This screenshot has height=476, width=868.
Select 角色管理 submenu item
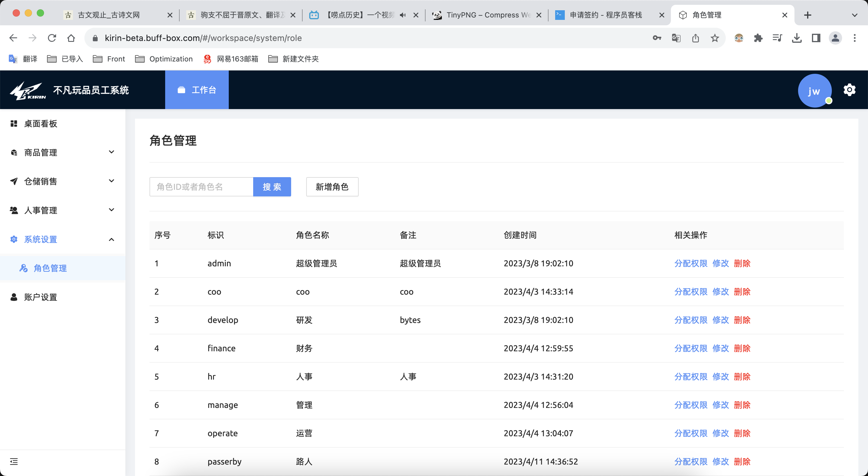pyautogui.click(x=63, y=268)
